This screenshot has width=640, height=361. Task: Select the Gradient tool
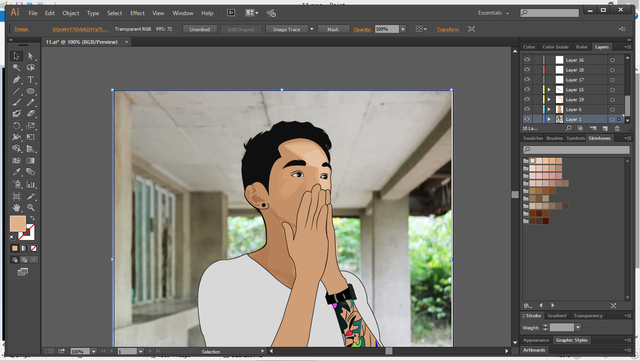[31, 160]
